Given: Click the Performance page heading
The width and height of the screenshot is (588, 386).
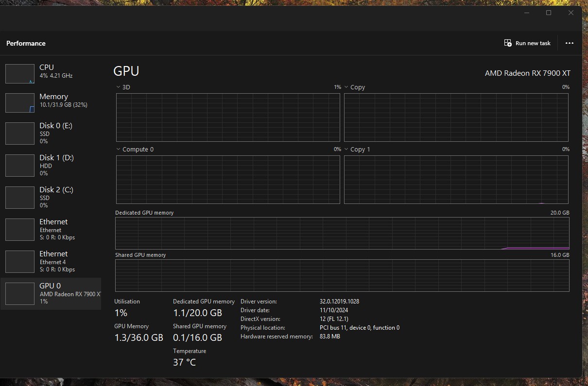Looking at the screenshot, I should coord(26,43).
